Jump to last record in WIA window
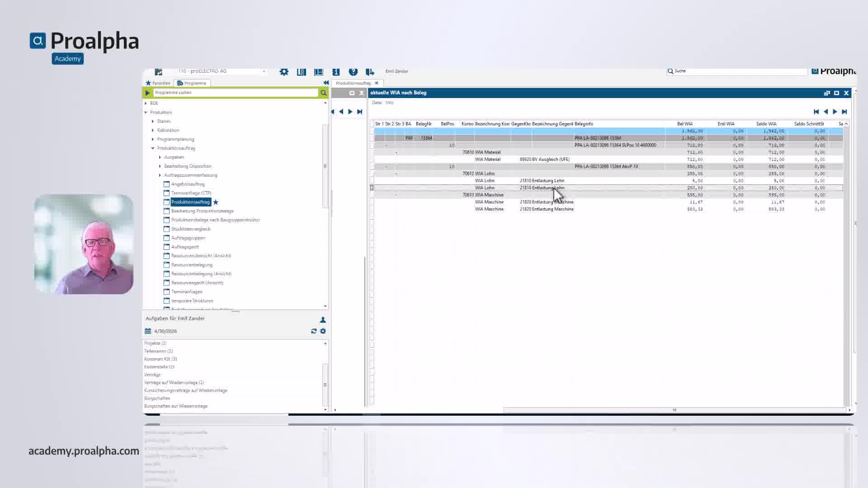The image size is (868, 488). 844,112
